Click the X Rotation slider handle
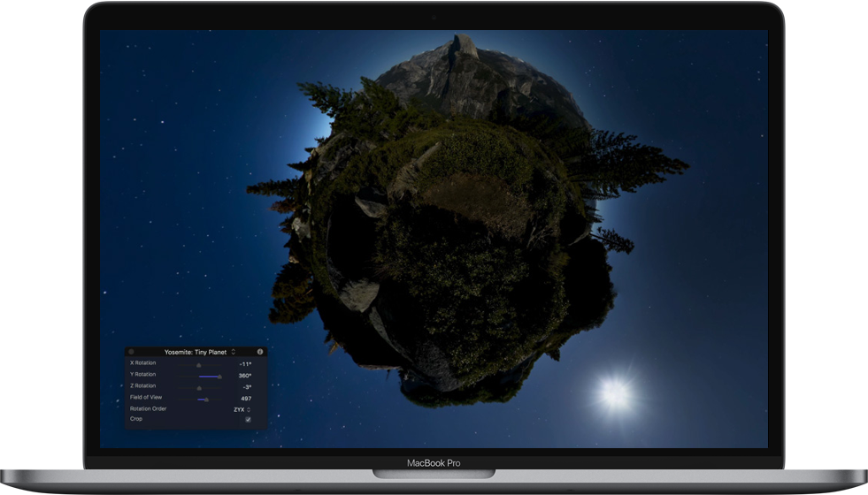The width and height of the screenshot is (868, 495). [x=198, y=364]
